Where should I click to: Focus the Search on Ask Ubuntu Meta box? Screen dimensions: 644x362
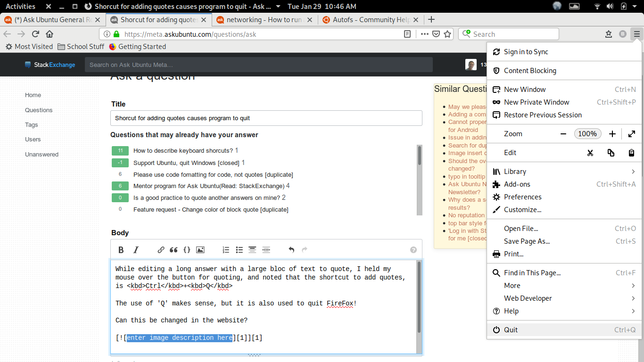point(259,65)
